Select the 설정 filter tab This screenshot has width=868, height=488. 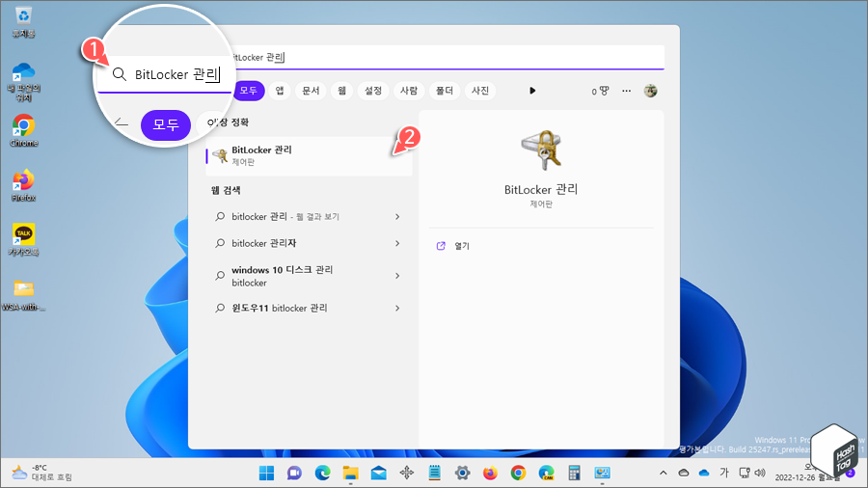coord(373,91)
